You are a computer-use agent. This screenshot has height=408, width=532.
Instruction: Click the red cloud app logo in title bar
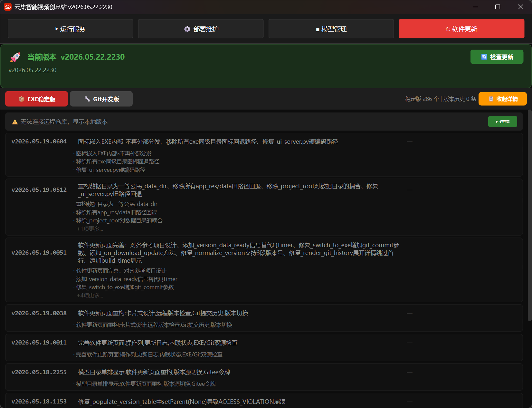(8, 7)
